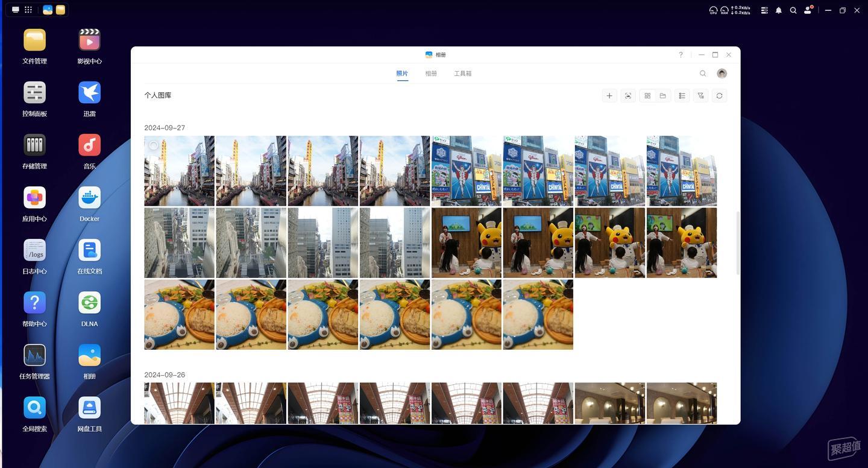The image size is (868, 468).
Task: Open first street-from-above building photo
Action: (179, 242)
